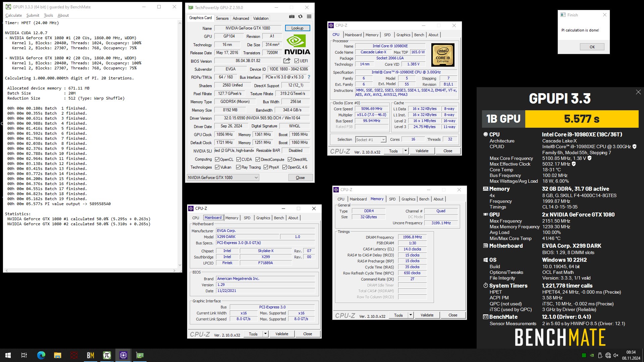Click GPUPI taskbar icon

pos(107,355)
